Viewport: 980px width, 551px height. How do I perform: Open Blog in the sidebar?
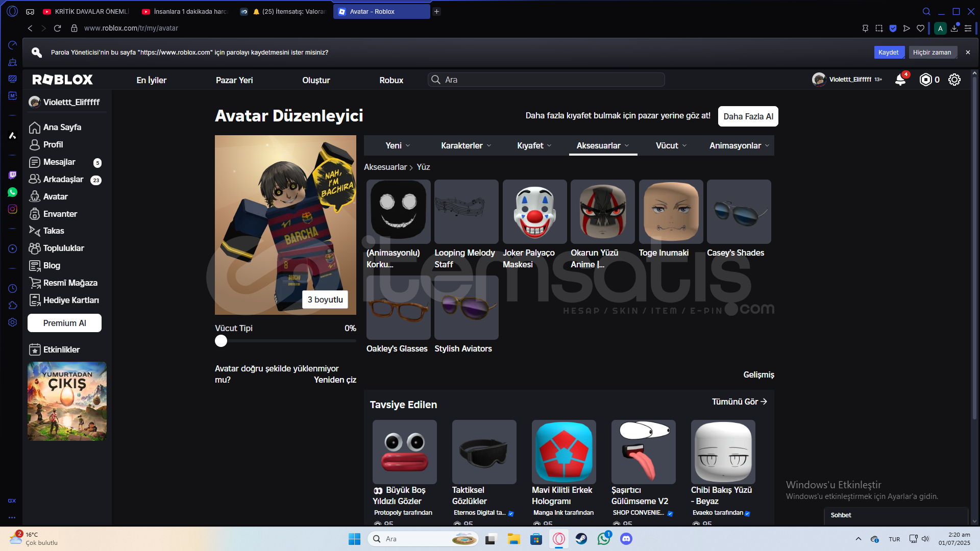(45, 265)
